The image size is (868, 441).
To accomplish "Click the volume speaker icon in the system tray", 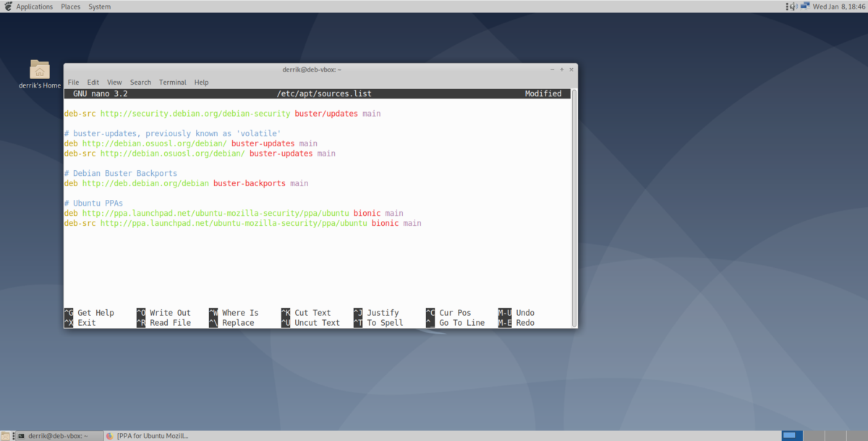I will (x=794, y=6).
